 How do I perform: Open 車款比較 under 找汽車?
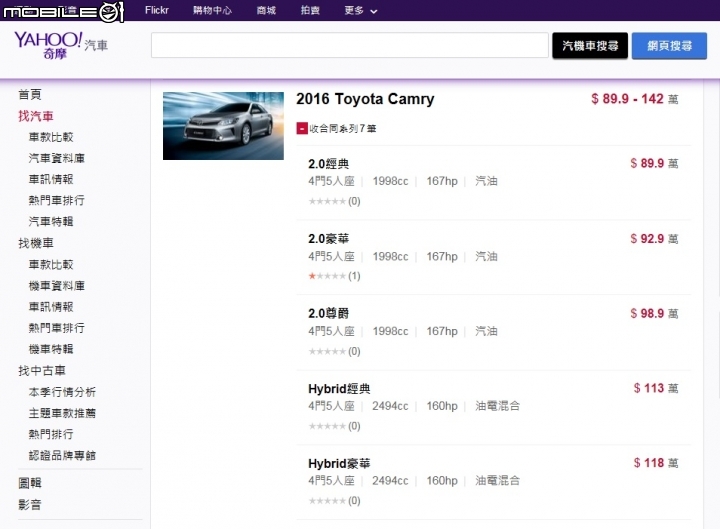click(x=51, y=137)
